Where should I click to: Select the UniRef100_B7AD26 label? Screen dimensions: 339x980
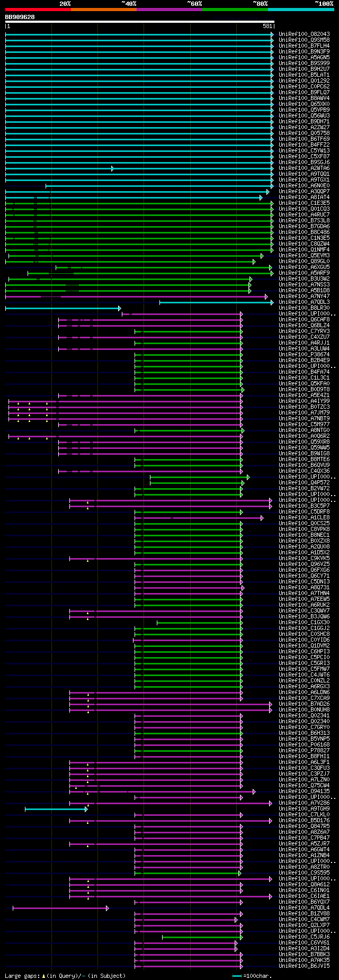(x=304, y=704)
